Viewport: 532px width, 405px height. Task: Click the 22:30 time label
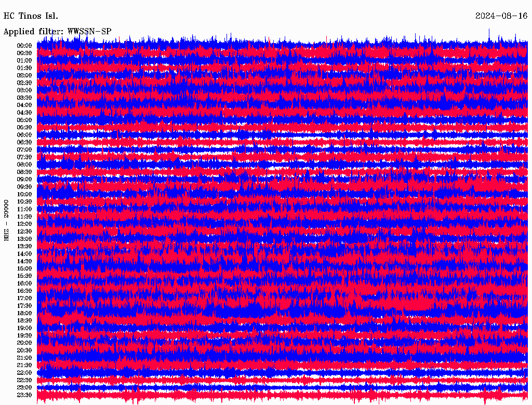click(24, 380)
